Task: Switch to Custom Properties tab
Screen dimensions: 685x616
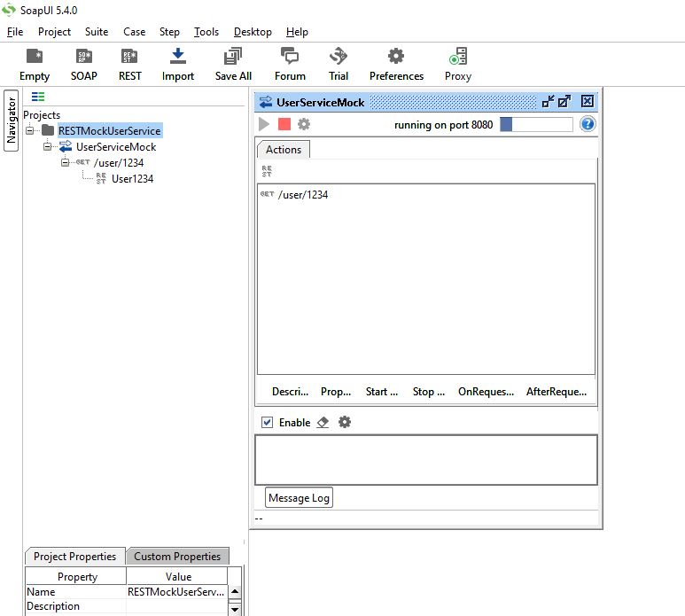Action: pos(177,556)
